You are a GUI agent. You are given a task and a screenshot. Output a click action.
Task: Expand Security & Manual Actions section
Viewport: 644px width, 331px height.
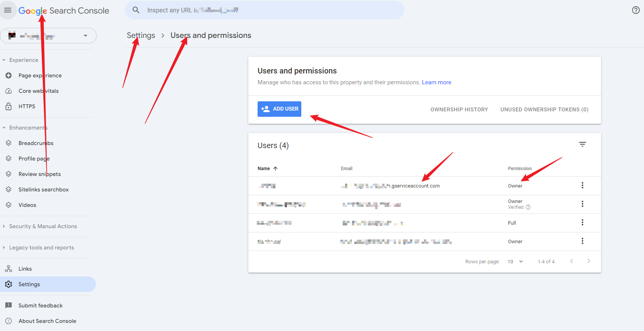pyautogui.click(x=4, y=226)
